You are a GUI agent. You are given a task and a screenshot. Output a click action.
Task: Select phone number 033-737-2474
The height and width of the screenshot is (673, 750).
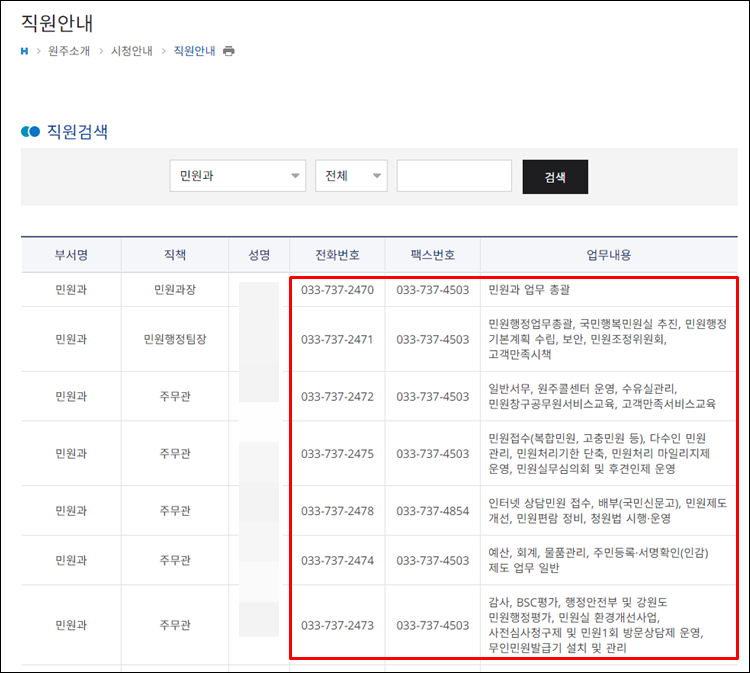[x=337, y=560]
